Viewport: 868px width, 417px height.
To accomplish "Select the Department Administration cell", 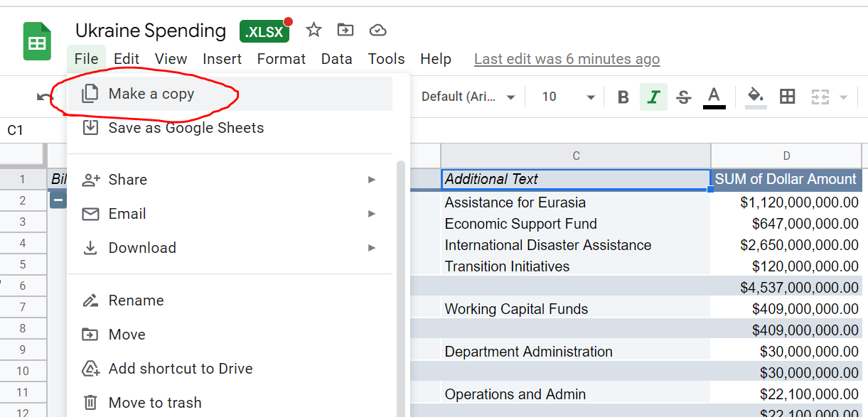I will coord(576,352).
